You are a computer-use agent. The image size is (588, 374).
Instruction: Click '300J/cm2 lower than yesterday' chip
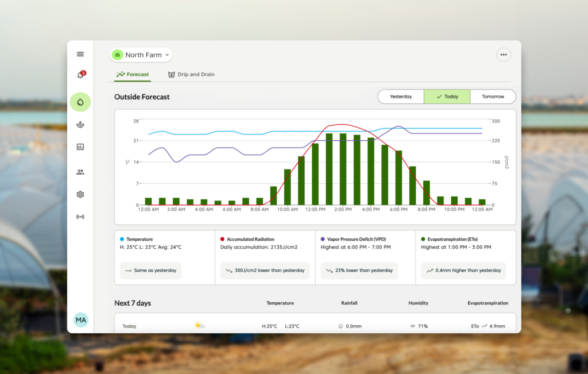click(x=265, y=271)
